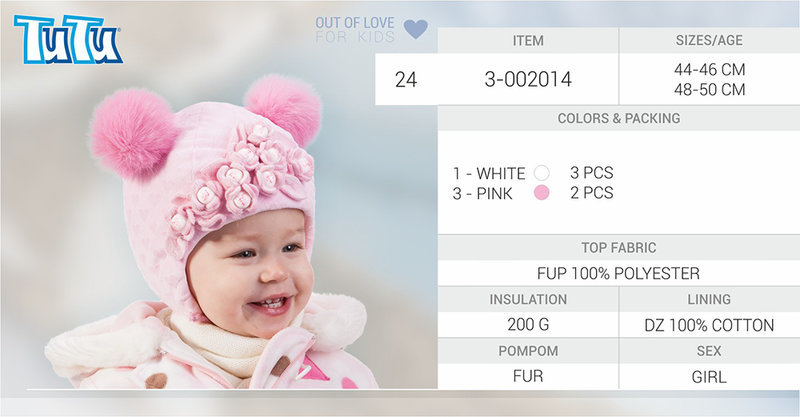Click the Out of Love for Kids slogan
This screenshot has height=417, width=800.
coord(355,30)
